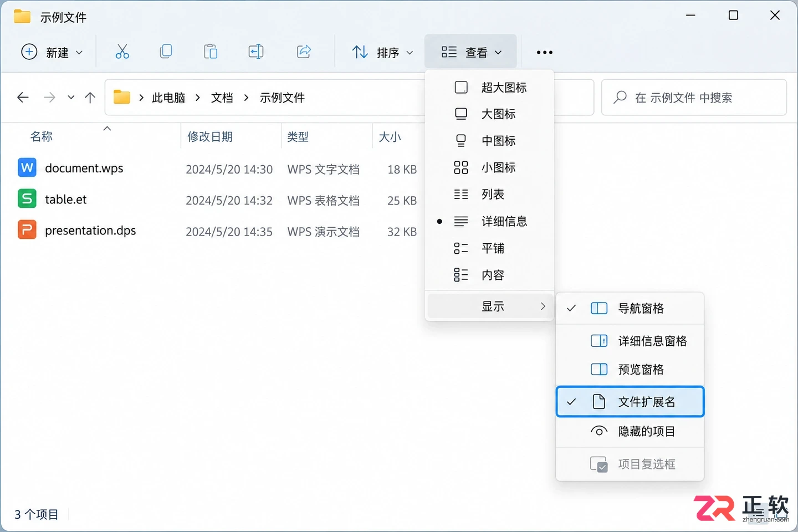Maximize the 示例文件 window

tap(733, 16)
